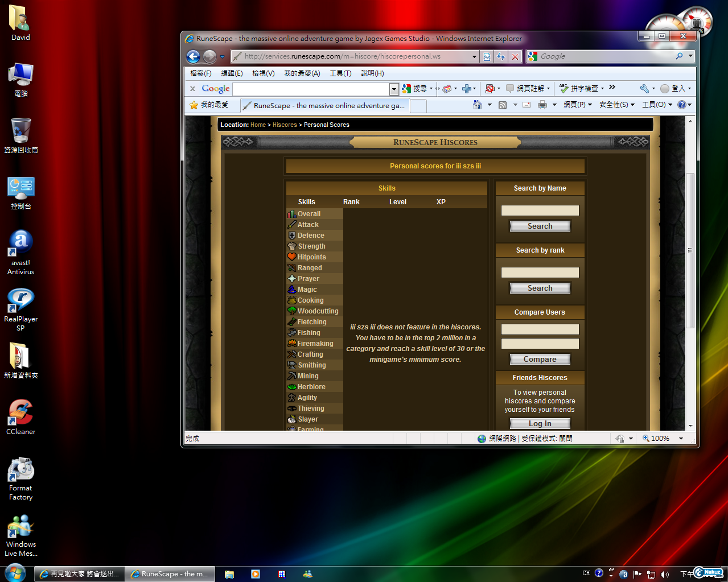Image resolution: width=728 pixels, height=582 pixels.
Task: Click the Help question mark icon
Action: coord(681,105)
